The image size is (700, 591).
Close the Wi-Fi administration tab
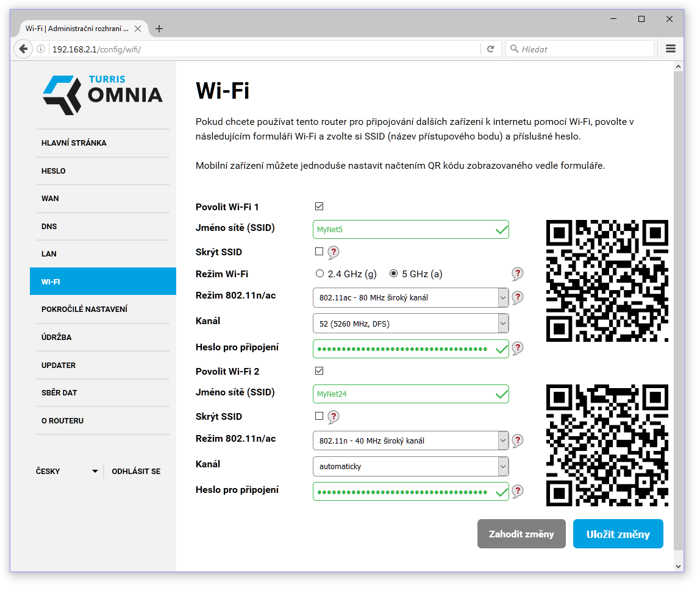point(138,29)
